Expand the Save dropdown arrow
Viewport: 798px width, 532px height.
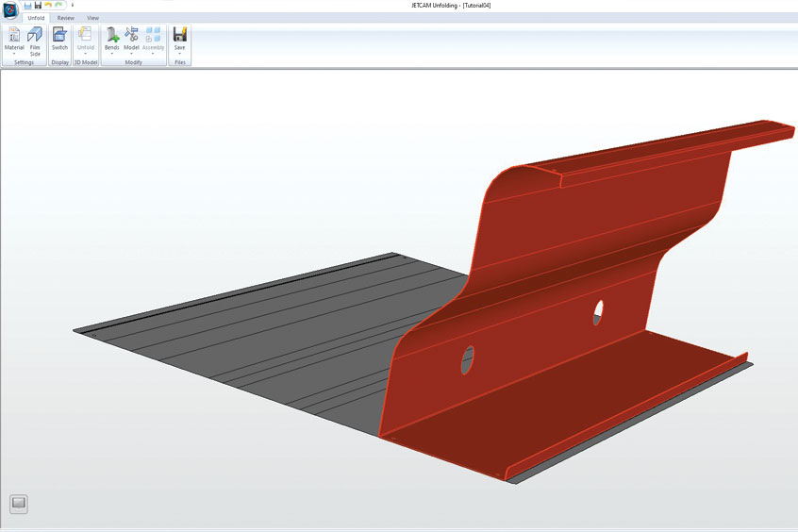pos(179,54)
